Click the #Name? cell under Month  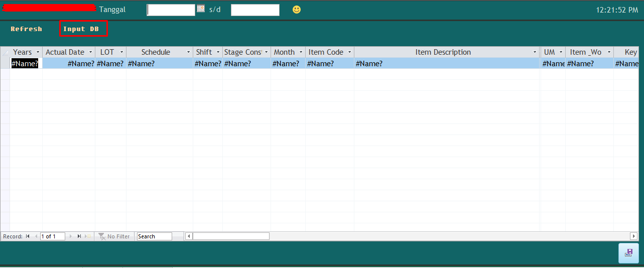[x=288, y=63]
